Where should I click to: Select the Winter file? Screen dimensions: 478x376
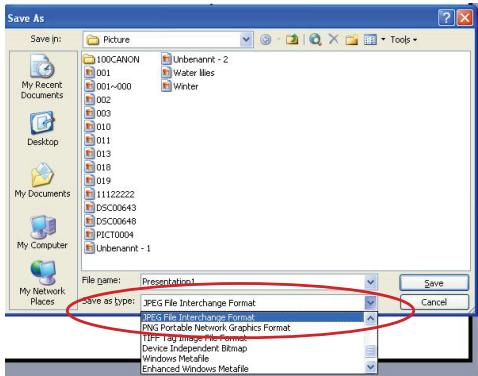click(x=180, y=87)
